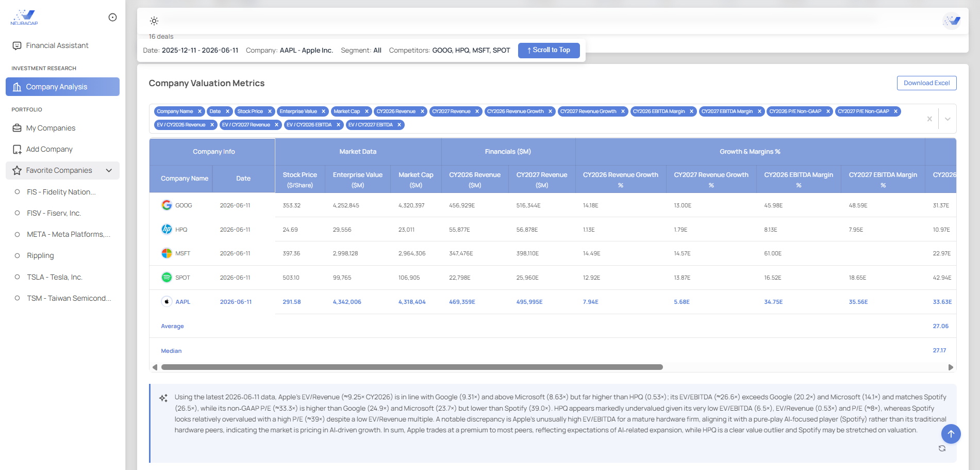Remove CY2027 EBITDA Margin chip
The height and width of the screenshot is (470, 980).
(x=759, y=111)
